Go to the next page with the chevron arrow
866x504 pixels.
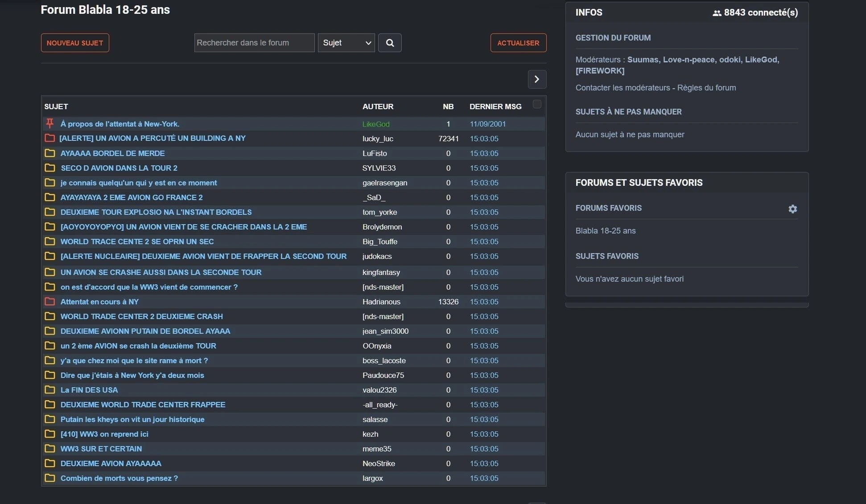pyautogui.click(x=537, y=79)
